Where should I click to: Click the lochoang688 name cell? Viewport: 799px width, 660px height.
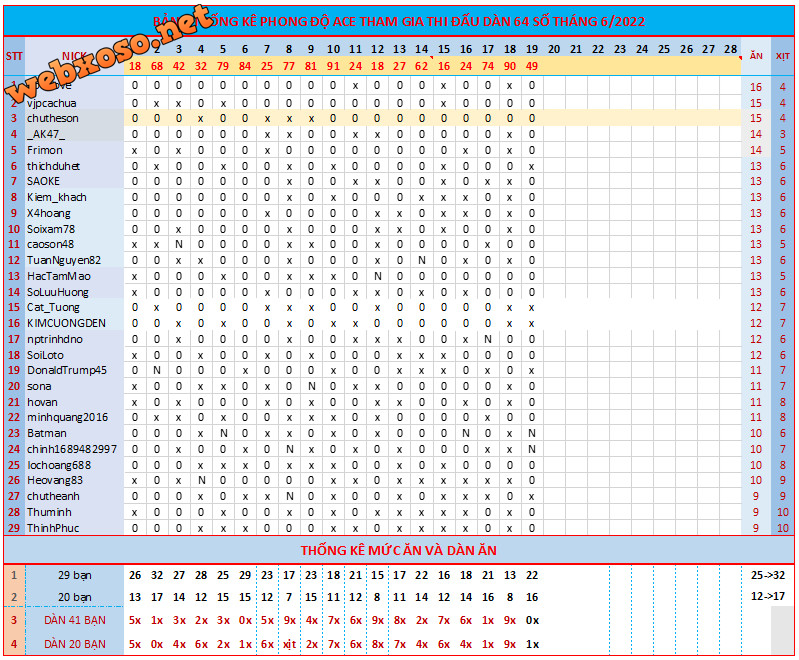point(59,465)
